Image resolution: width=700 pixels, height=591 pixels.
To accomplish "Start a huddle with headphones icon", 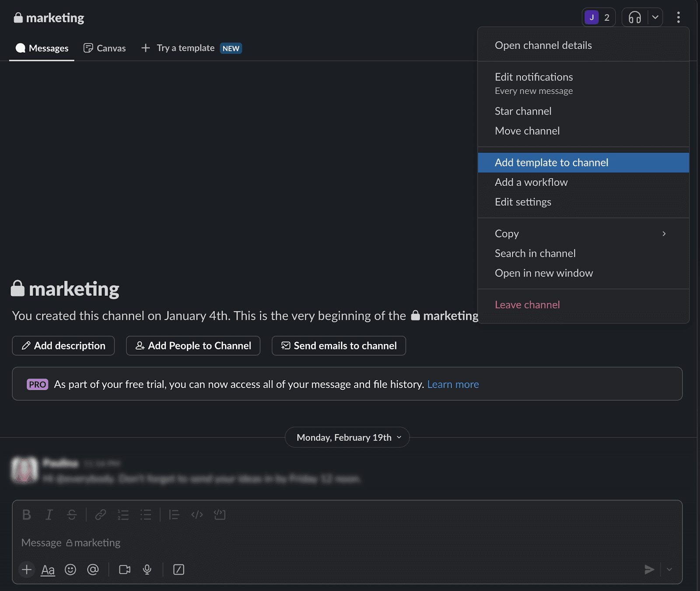I will [635, 17].
